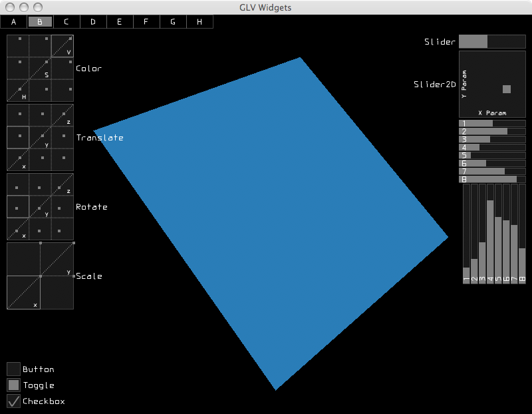Click horizontal slider 3
The image size is (532, 414).
coord(492,139)
